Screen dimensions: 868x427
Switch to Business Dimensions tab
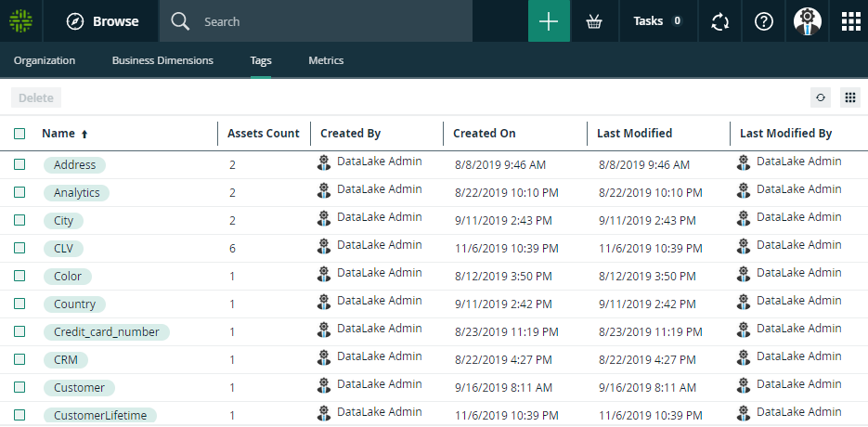point(162,60)
